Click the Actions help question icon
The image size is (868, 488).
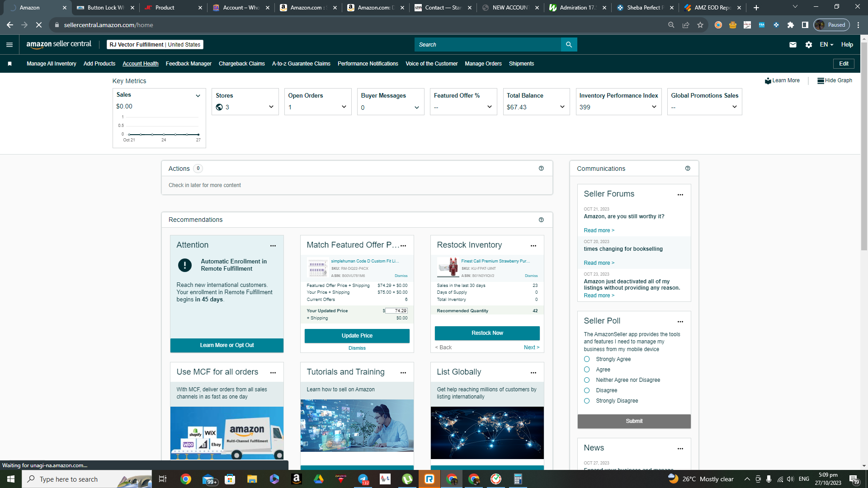tap(541, 169)
